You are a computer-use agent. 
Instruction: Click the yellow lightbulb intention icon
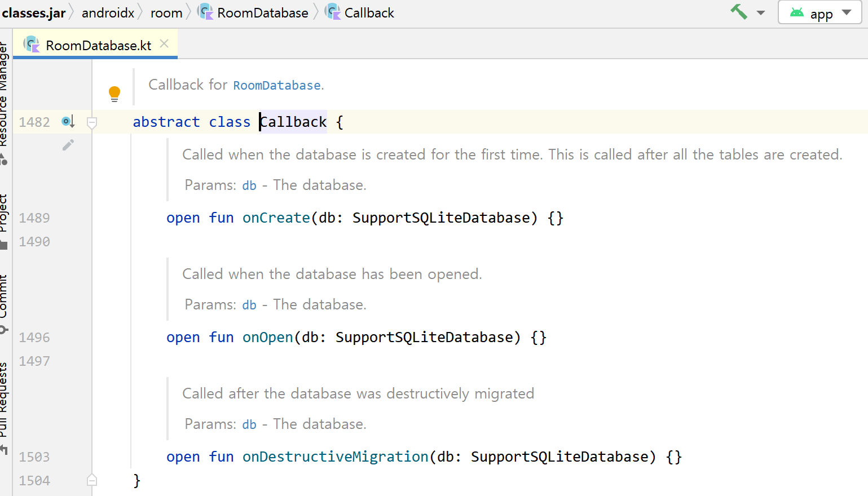coord(114,94)
